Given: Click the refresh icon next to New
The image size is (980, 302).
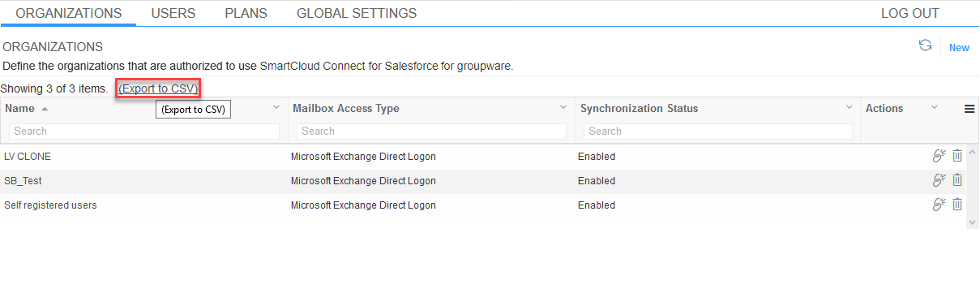Looking at the screenshot, I should pyautogui.click(x=925, y=45).
